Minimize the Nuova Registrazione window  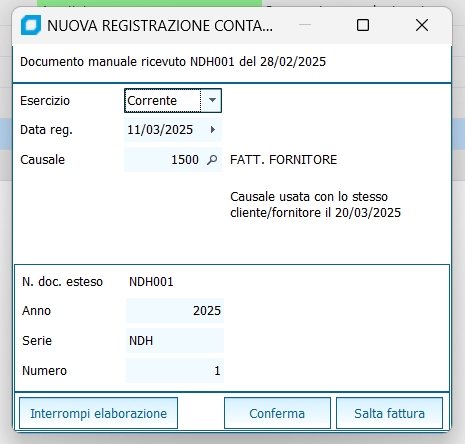pos(305,25)
